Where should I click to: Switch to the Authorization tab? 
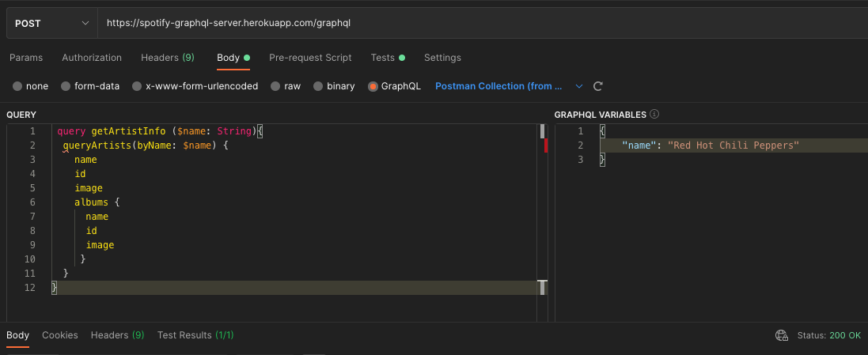pyautogui.click(x=92, y=58)
